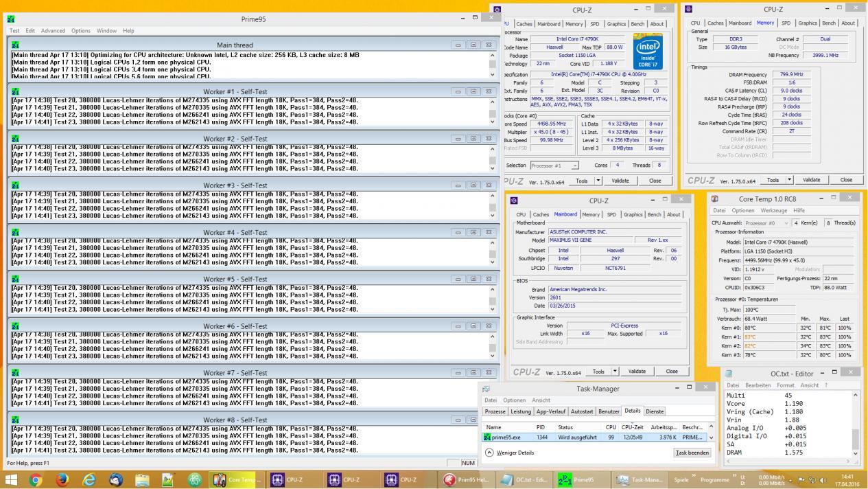This screenshot has height=489, width=868.
Task: Click Close in CPU-Z Mainboard window
Action: tap(672, 372)
